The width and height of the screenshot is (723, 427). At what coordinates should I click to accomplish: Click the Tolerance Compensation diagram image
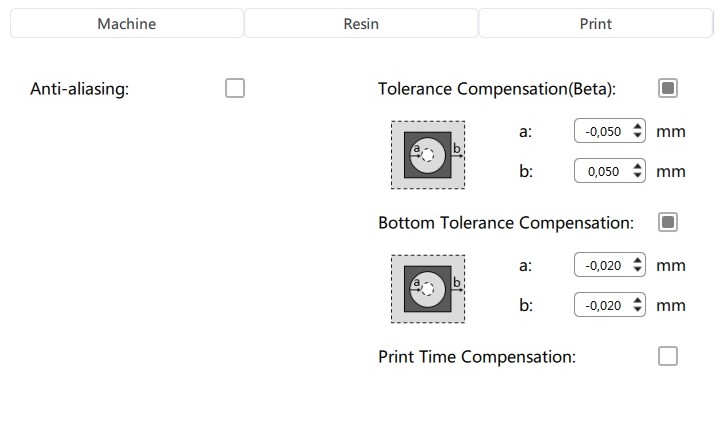coord(427,154)
